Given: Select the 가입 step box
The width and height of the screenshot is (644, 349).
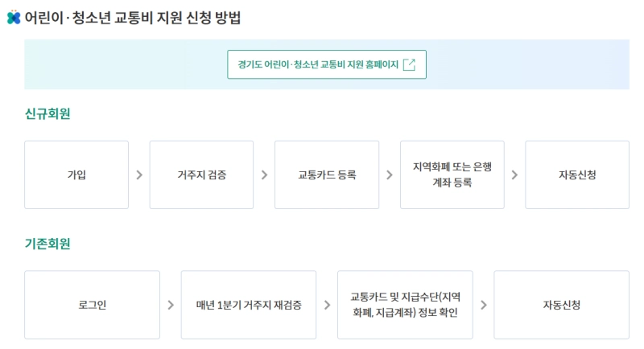Looking at the screenshot, I should [76, 174].
